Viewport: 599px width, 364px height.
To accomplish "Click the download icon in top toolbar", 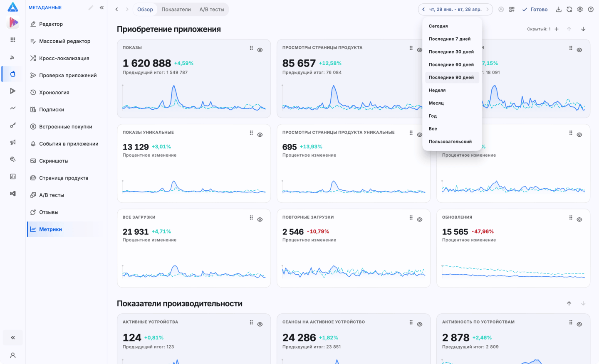I will coord(559,9).
